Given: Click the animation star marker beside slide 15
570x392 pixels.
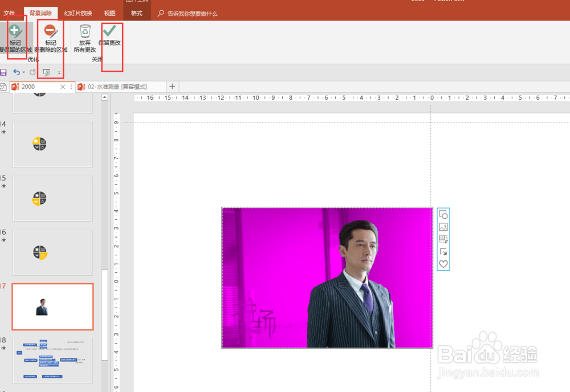Looking at the screenshot, I should pos(3,186).
